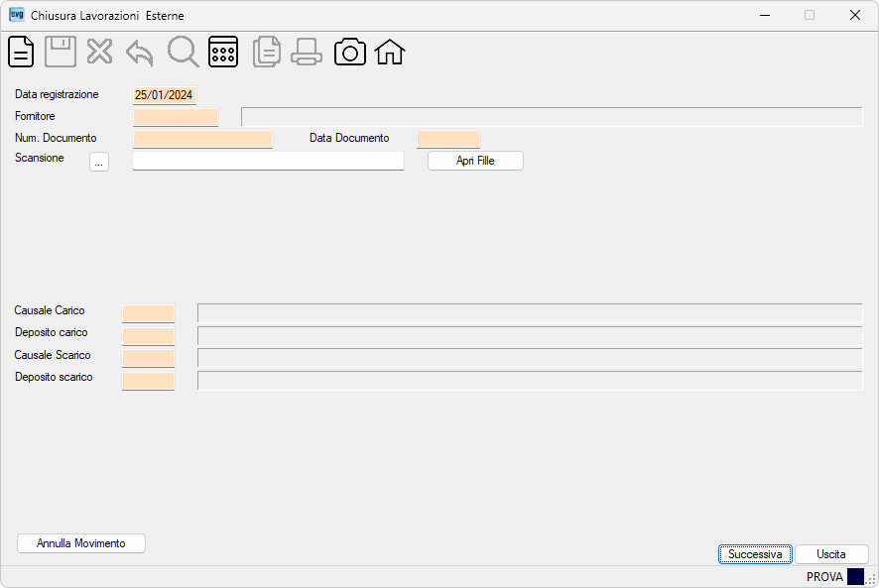Click the camera snapshot icon

[x=350, y=53]
